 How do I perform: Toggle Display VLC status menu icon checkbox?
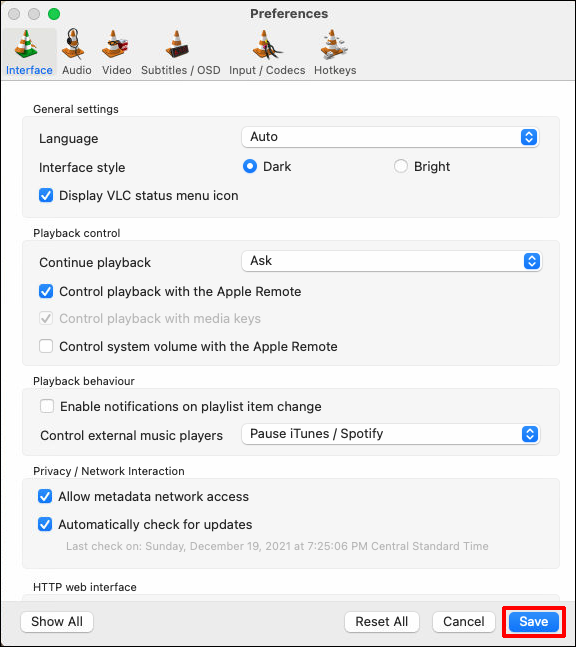point(46,195)
